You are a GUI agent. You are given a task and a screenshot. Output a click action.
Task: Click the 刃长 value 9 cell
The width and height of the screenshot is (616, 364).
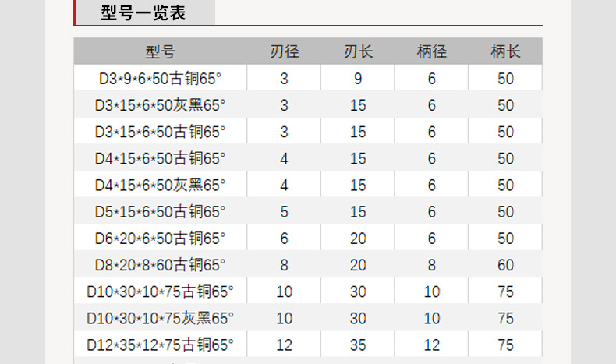358,79
